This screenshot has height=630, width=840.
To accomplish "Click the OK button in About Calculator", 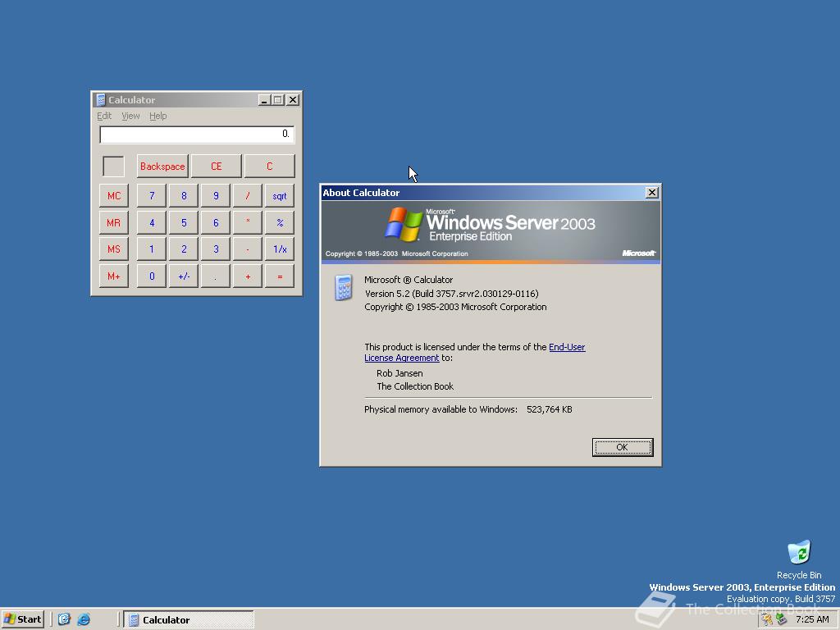I will tap(623, 447).
